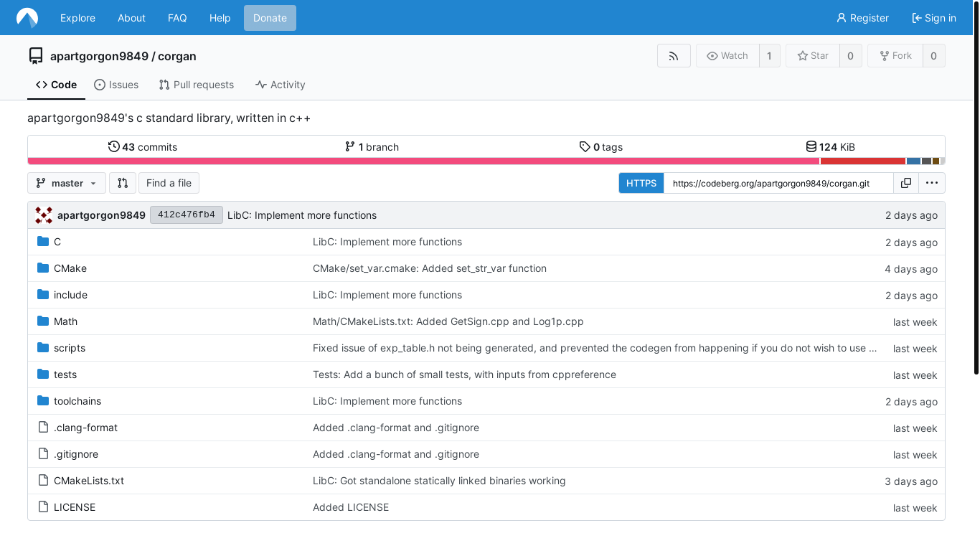View the 1 branch list

372,147
